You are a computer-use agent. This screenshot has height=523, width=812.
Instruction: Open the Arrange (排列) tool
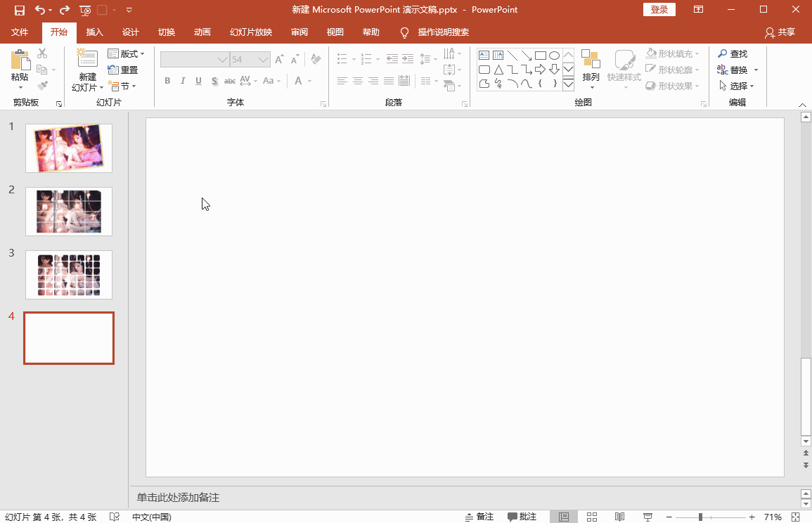591,69
